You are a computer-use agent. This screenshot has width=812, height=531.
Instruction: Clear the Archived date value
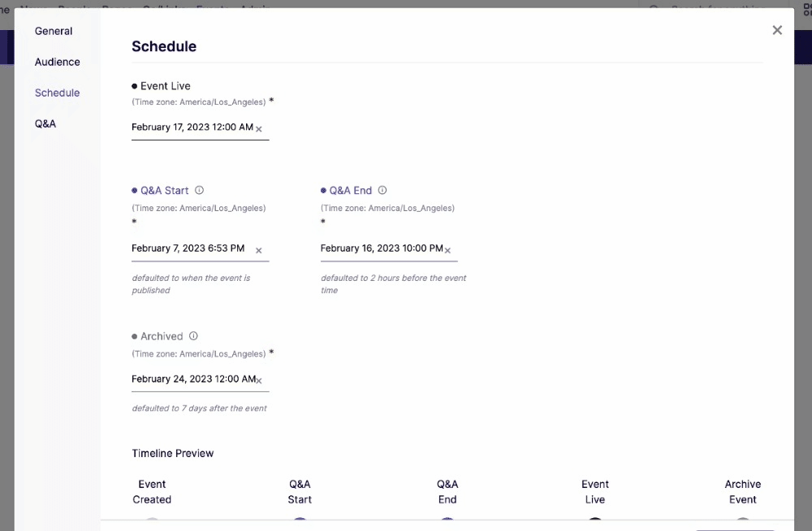(x=259, y=381)
